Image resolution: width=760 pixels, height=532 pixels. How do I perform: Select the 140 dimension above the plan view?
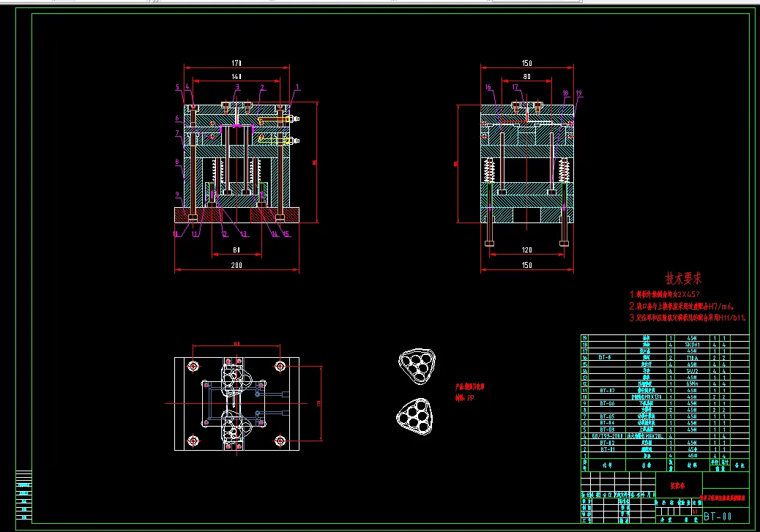click(236, 343)
